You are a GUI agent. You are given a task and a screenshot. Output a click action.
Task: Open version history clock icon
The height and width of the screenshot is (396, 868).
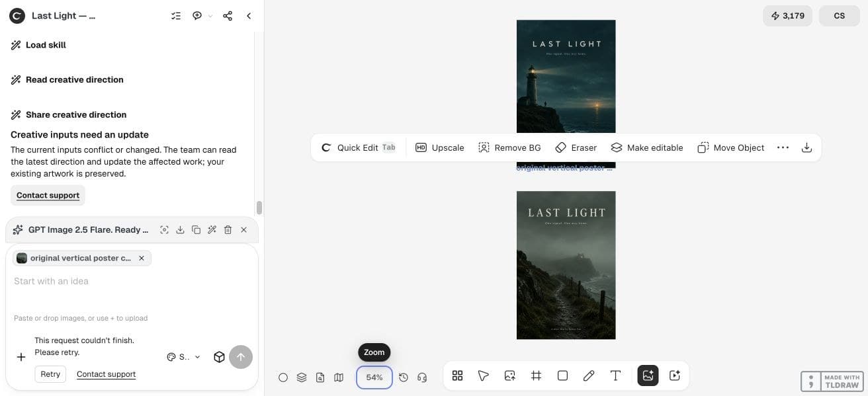coord(404,377)
